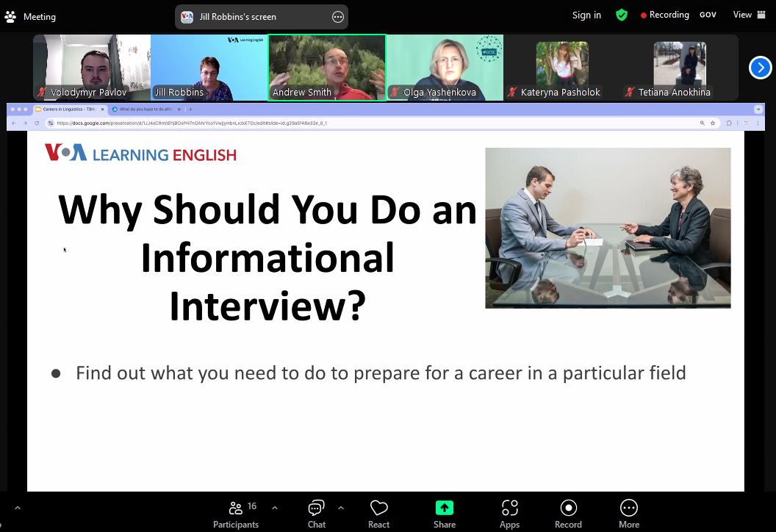Click the green encryption shield icon
The image size is (776, 532).
[622, 15]
